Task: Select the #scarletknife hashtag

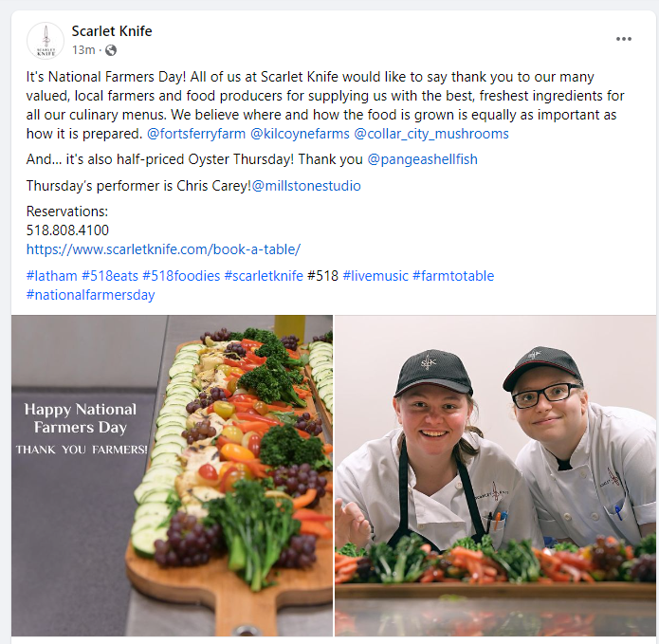Action: point(264,276)
